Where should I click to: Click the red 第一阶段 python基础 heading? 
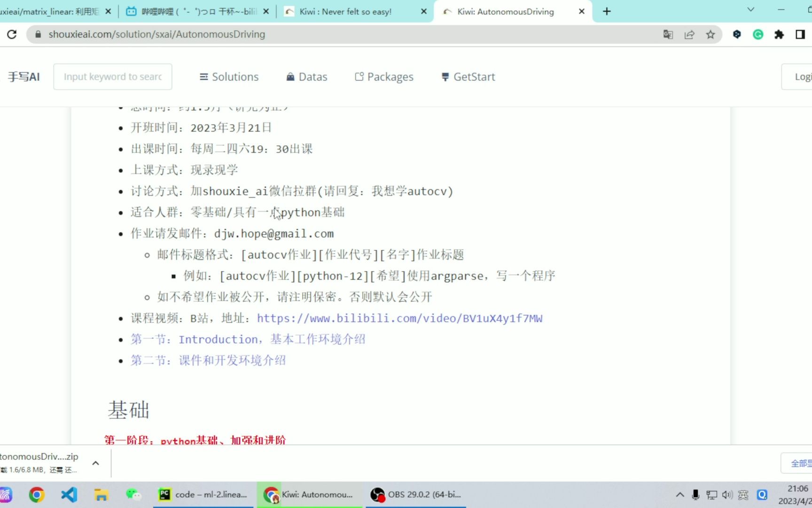(195, 440)
